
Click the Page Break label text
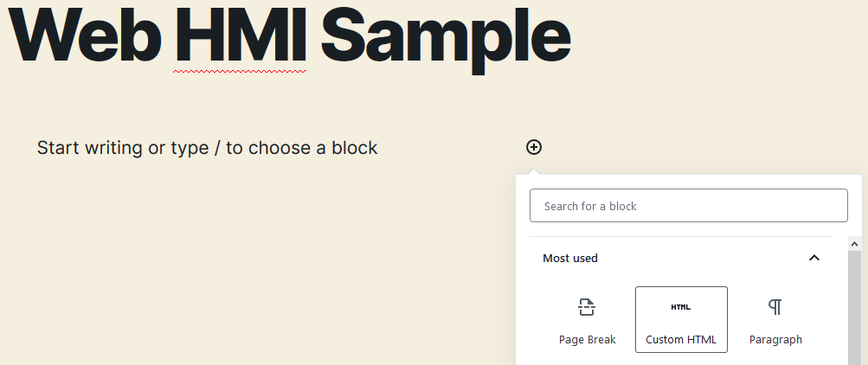click(x=588, y=340)
